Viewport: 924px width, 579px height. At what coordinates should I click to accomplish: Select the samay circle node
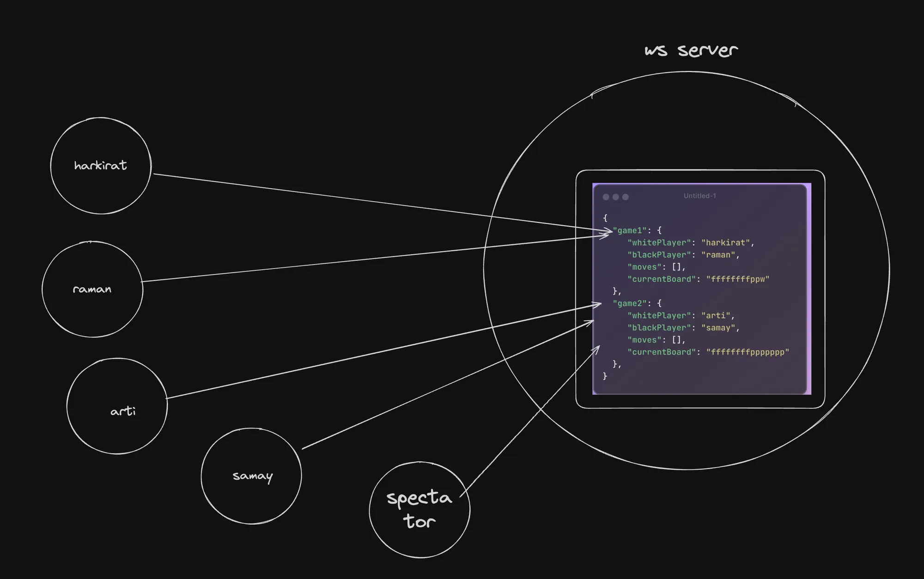pyautogui.click(x=251, y=476)
